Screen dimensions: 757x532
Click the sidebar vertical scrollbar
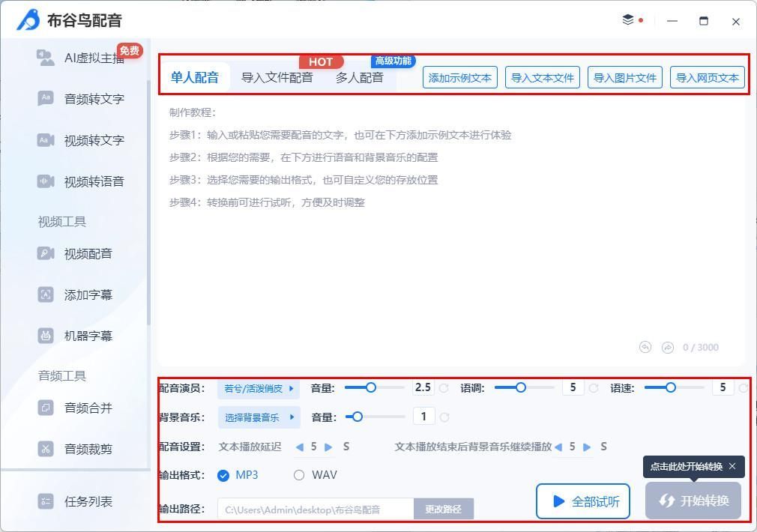tap(148, 203)
